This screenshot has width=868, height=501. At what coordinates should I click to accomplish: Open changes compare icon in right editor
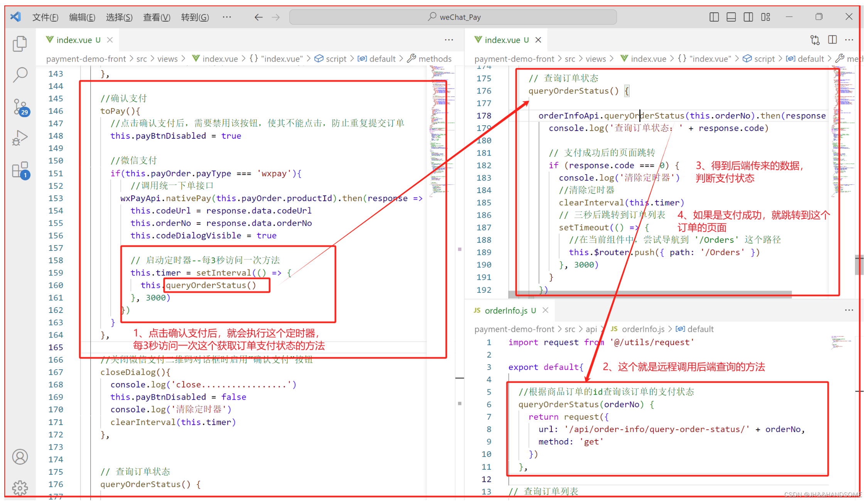coord(815,40)
